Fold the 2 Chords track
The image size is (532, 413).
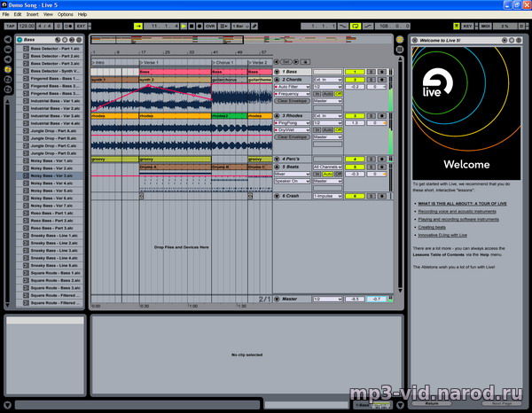coord(277,80)
